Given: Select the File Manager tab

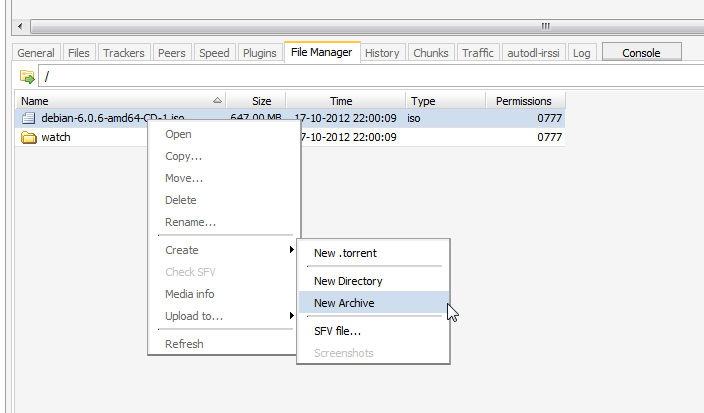Looking at the screenshot, I should (322, 52).
